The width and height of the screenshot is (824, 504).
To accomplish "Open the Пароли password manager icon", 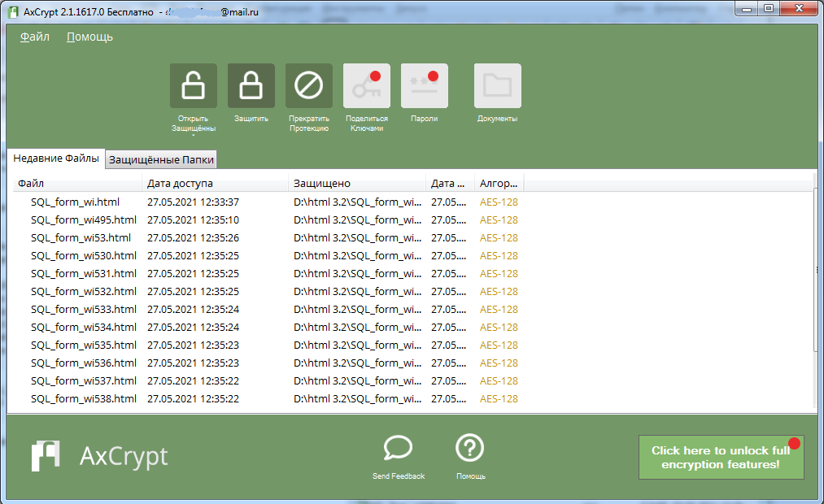I will point(425,85).
